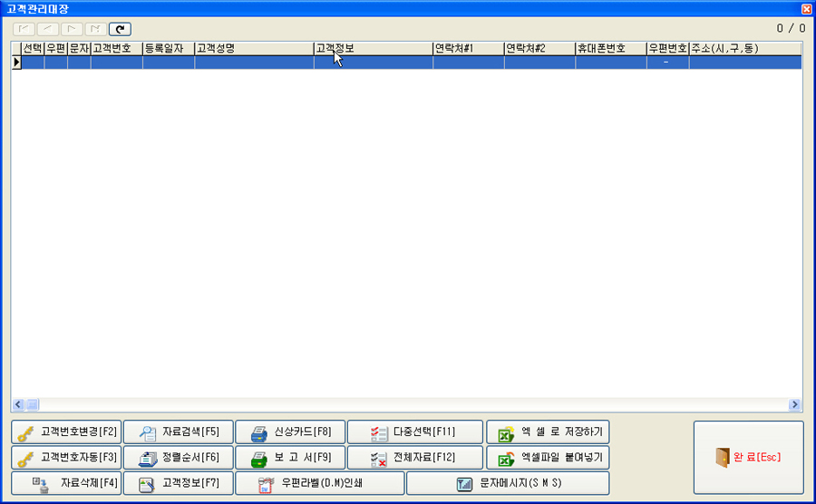The width and height of the screenshot is (816, 504).
Task: Click 고객성명 cell in selected row
Action: click(x=255, y=63)
